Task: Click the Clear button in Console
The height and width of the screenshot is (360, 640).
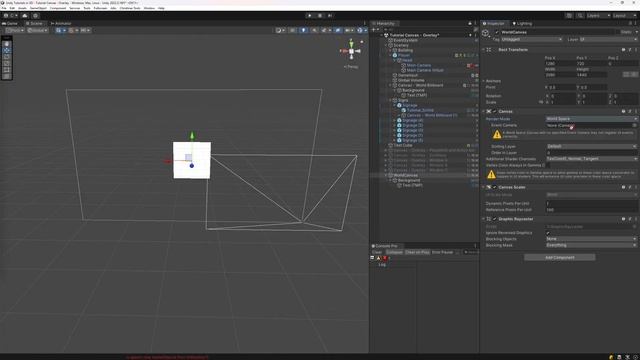Action: point(377,252)
